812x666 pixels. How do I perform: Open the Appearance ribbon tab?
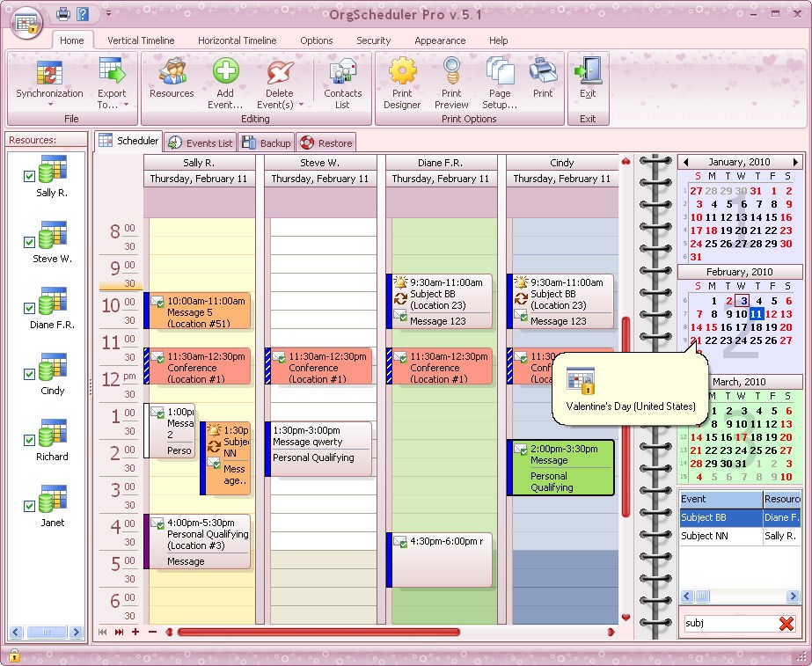point(440,40)
